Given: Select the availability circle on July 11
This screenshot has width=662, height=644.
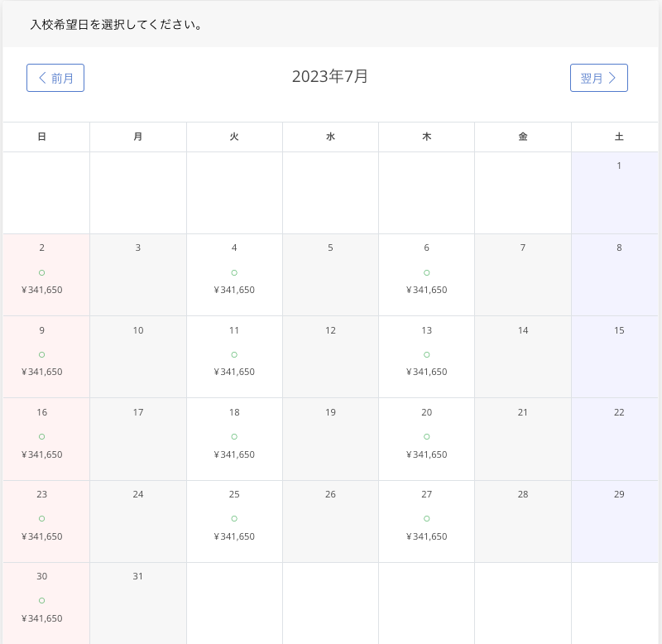Looking at the screenshot, I should click(234, 354).
